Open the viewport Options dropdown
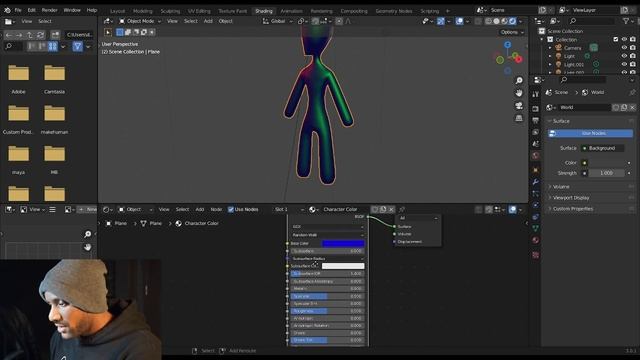Image resolution: width=640 pixels, height=360 pixels. [x=512, y=32]
